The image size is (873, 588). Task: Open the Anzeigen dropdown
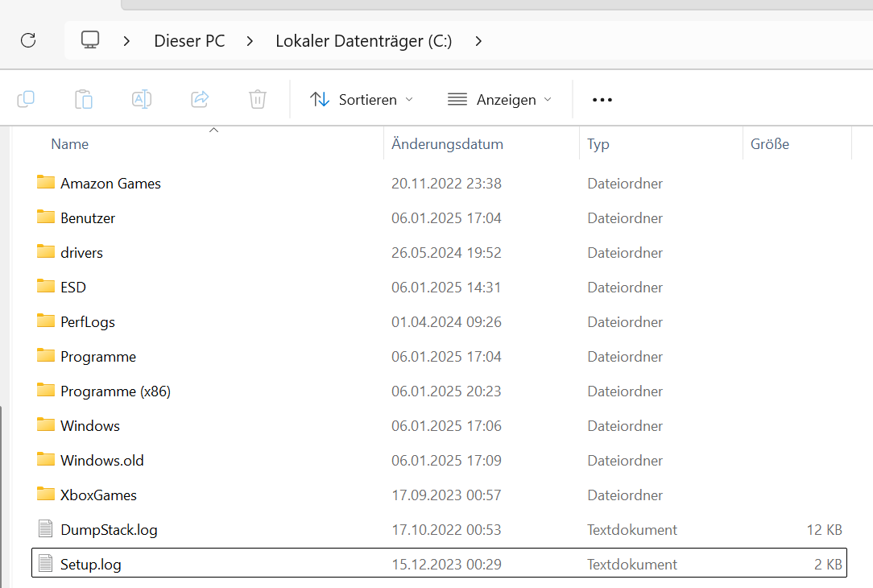point(499,100)
